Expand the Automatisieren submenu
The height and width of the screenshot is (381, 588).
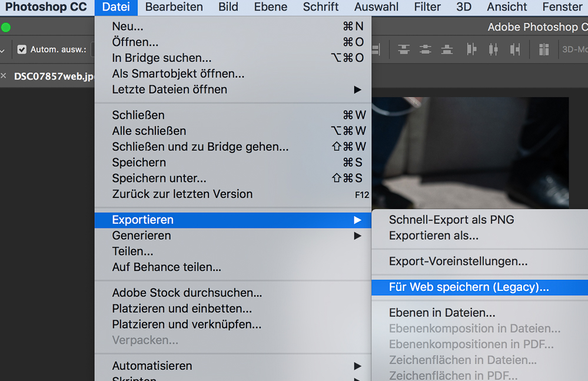(x=233, y=366)
